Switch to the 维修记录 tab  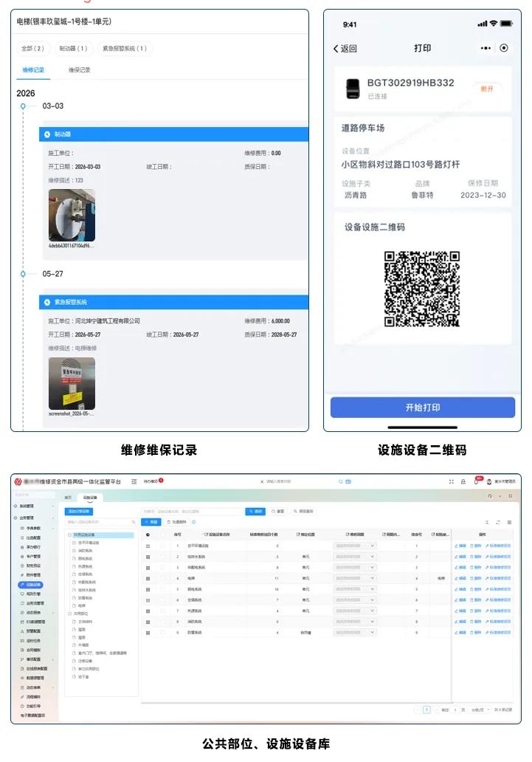pyautogui.click(x=33, y=70)
